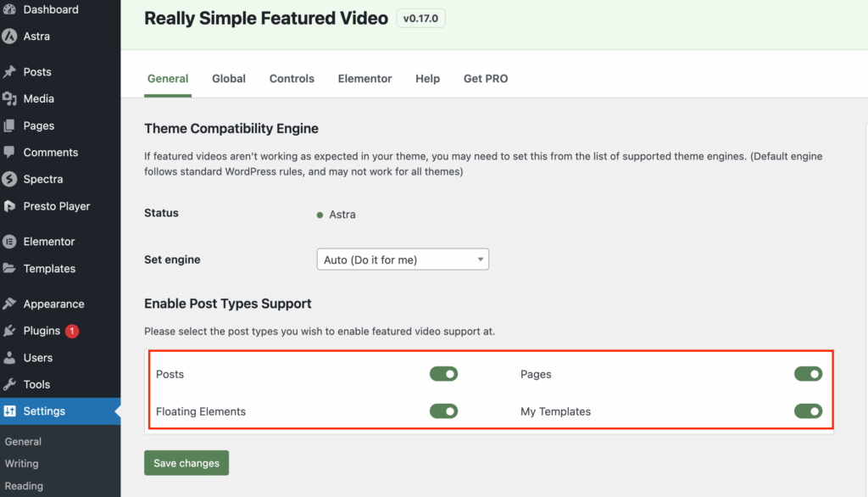Click the Presto Player icon
This screenshot has height=497, width=868.
(9, 206)
